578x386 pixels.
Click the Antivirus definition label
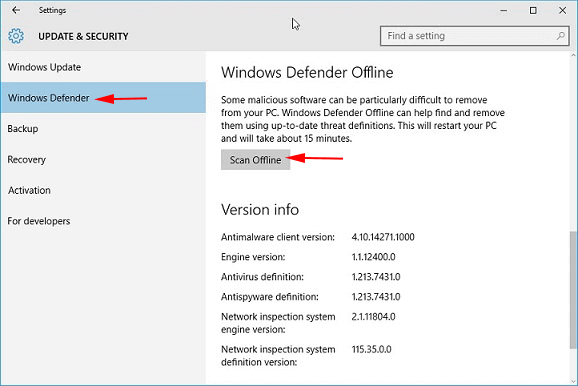(x=262, y=277)
